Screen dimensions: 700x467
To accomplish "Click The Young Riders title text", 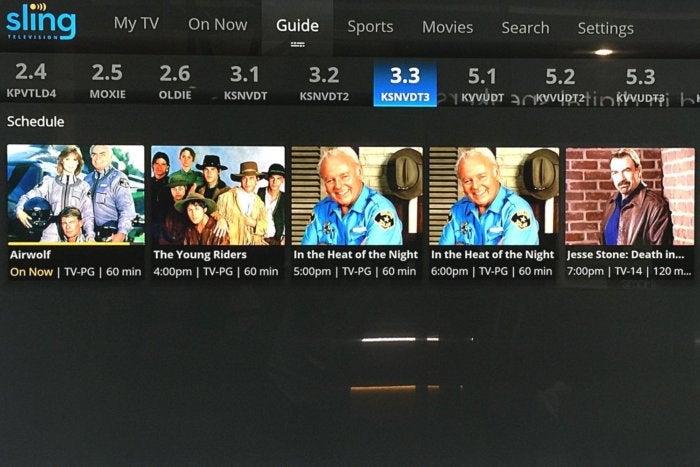I will pyautogui.click(x=200, y=255).
